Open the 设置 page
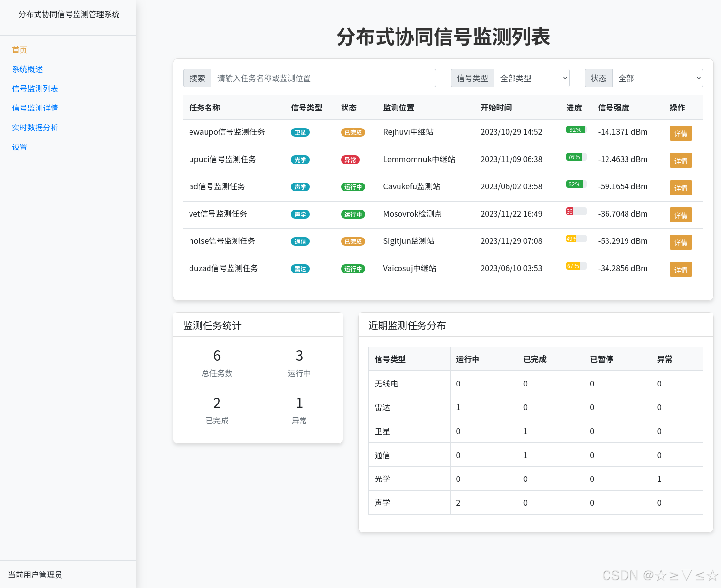 [19, 147]
